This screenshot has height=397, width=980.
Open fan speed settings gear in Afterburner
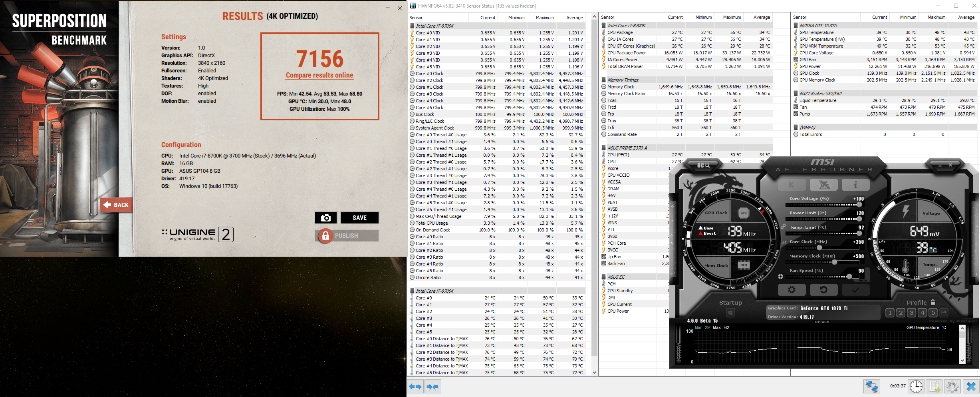[x=781, y=276]
